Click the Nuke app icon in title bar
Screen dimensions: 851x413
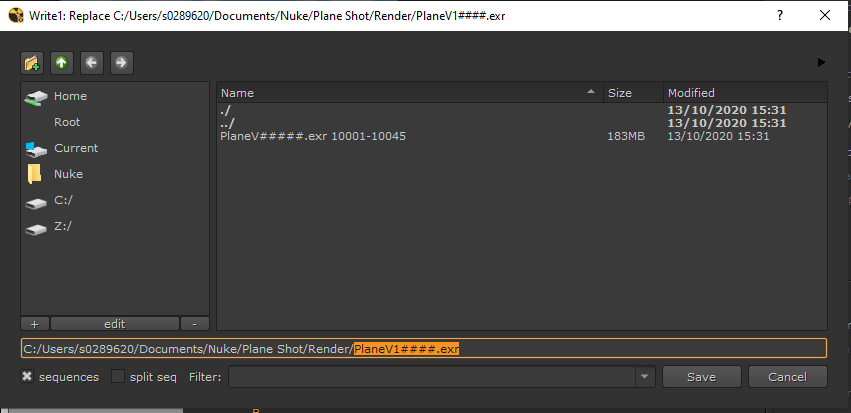pyautogui.click(x=16, y=15)
